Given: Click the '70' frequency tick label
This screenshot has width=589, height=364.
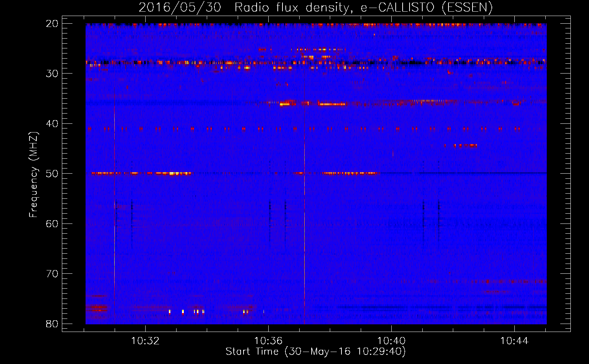Looking at the screenshot, I should pos(52,274).
